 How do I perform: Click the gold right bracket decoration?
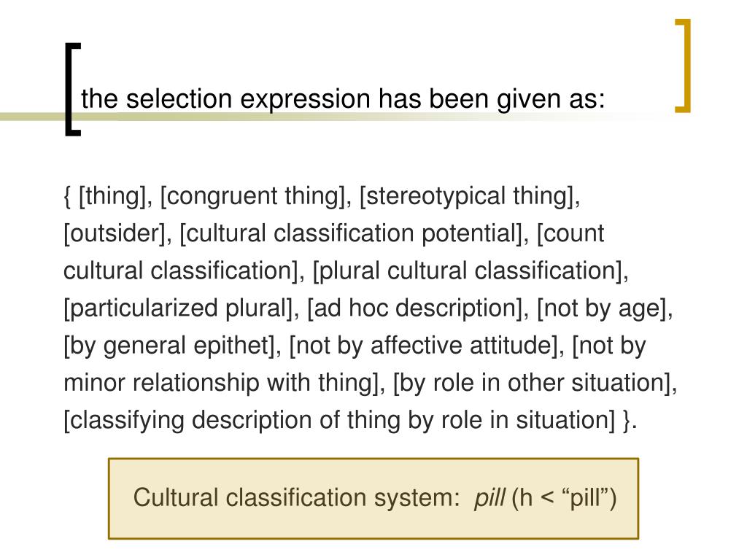(683, 66)
